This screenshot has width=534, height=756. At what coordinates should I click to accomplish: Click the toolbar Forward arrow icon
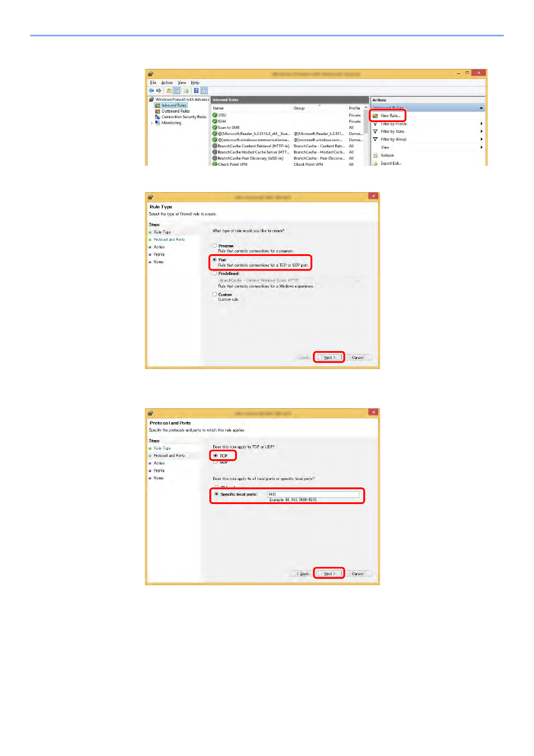(159, 91)
